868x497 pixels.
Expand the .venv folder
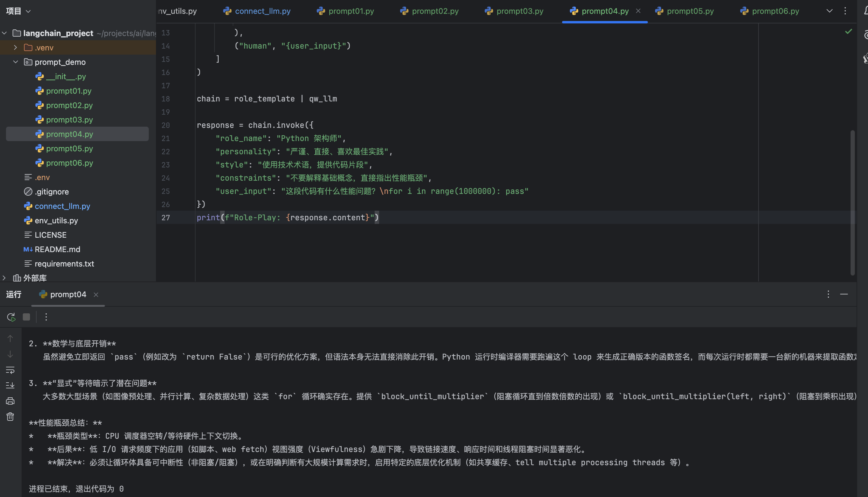15,47
